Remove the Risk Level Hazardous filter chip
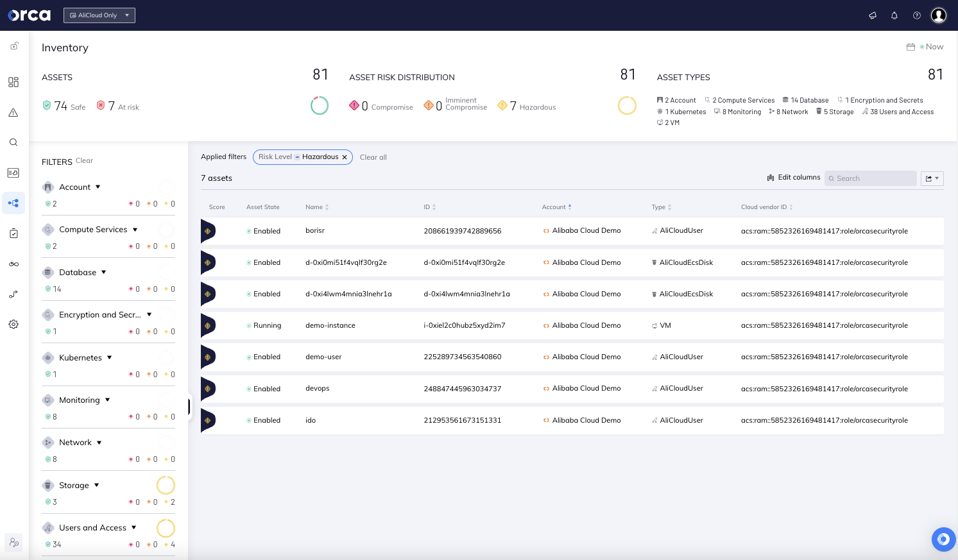Image resolution: width=958 pixels, height=560 pixels. pyautogui.click(x=345, y=157)
